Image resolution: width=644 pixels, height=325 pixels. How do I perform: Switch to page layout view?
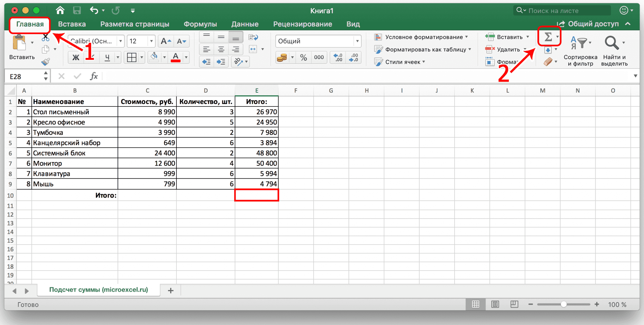[x=495, y=304]
